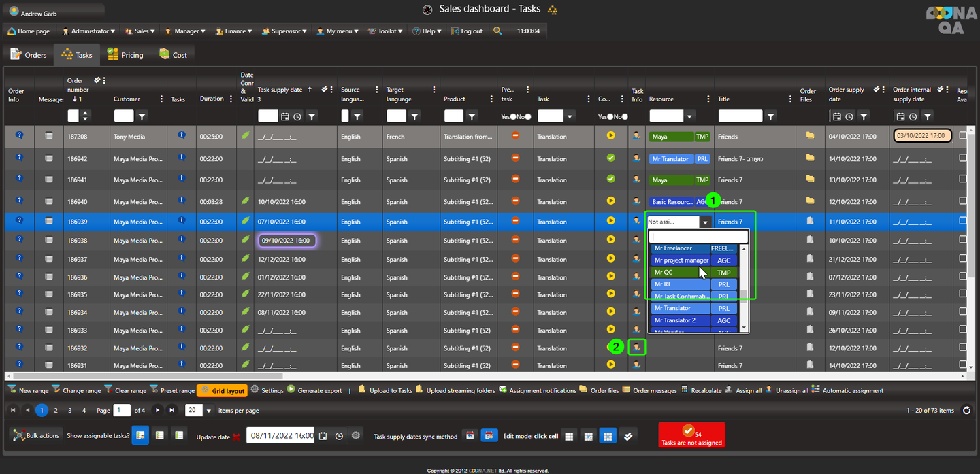
Task: Select the Pre task Yes radio button
Action: (x=513, y=116)
